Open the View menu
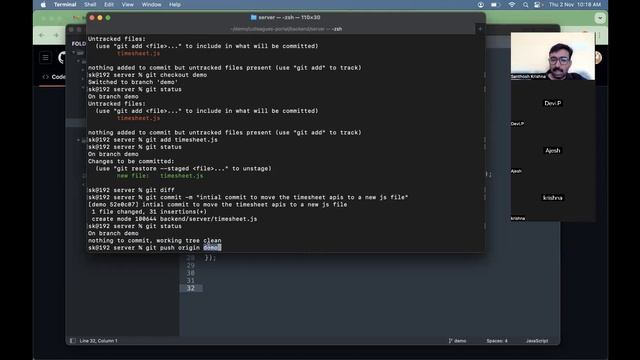 [127, 4]
